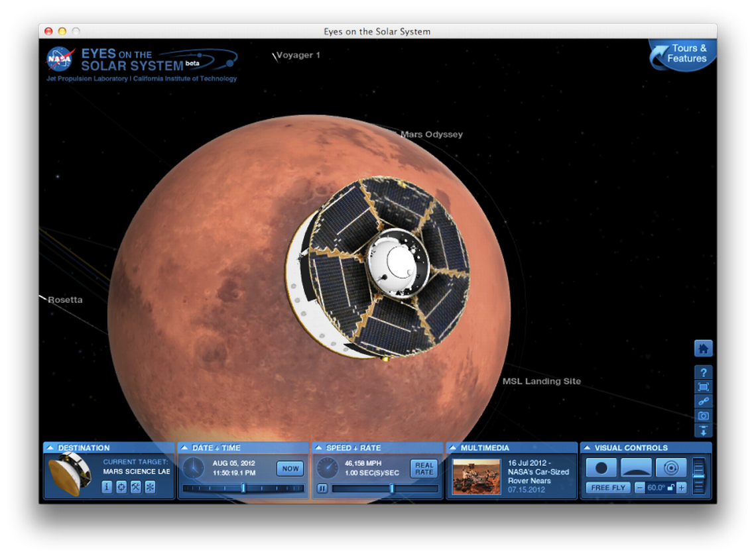This screenshot has width=756, height=558.
Task: Click the share link chain icon
Action: coord(703,402)
